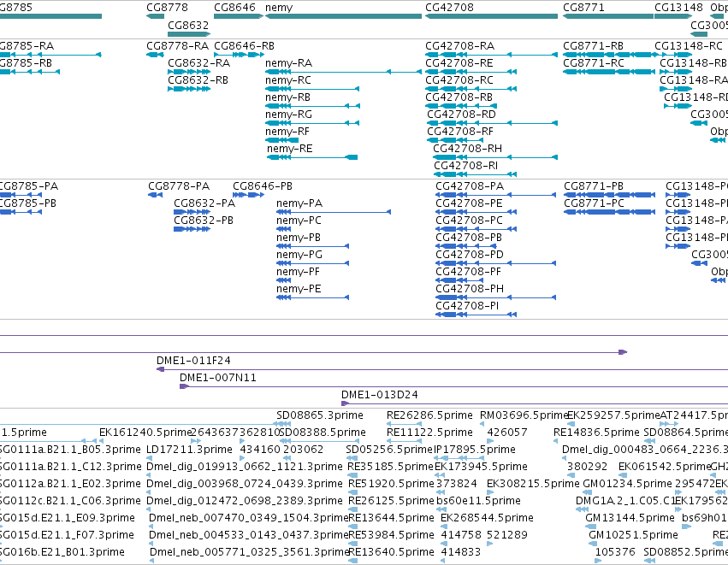Open the nemy-RE transcript label
The height and width of the screenshot is (565, 728).
290,149
